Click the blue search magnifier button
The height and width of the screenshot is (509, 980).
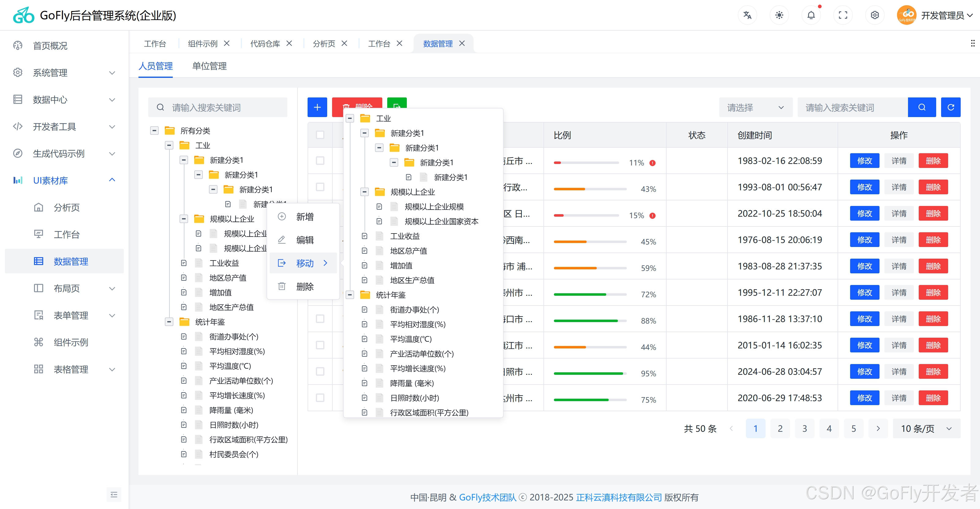pyautogui.click(x=921, y=107)
